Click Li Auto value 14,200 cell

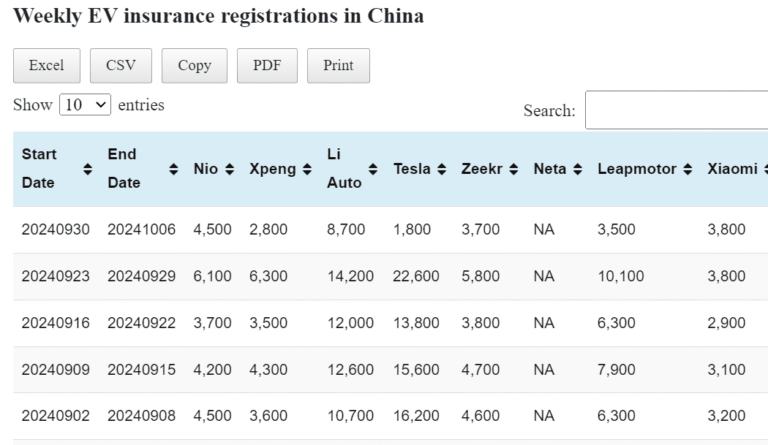[x=349, y=277]
